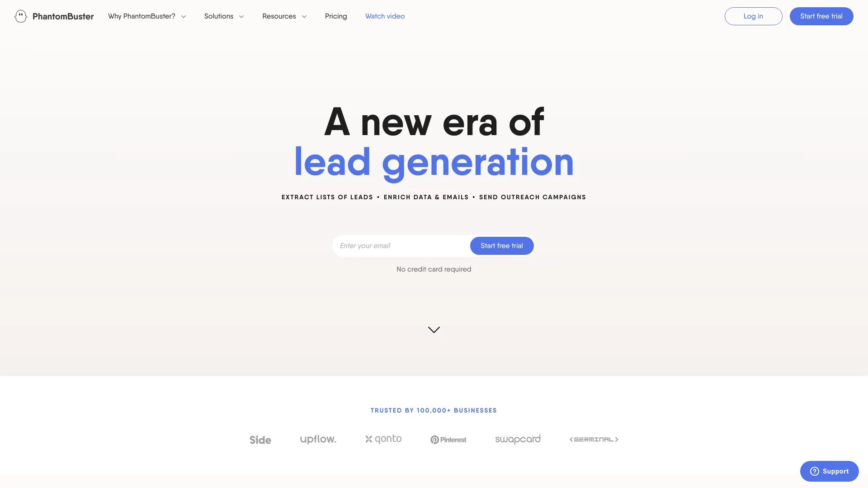The image size is (868, 488).
Task: Open the Pricing menu item
Action: 335,16
